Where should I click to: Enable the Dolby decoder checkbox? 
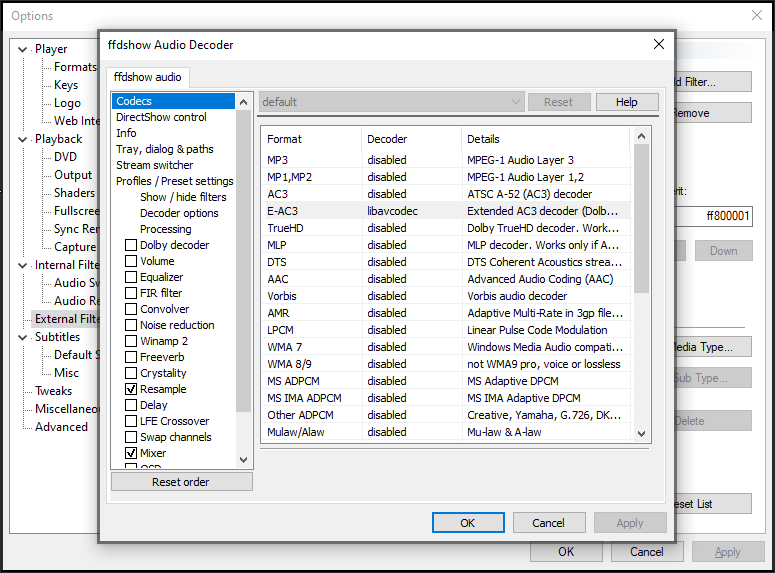click(131, 245)
